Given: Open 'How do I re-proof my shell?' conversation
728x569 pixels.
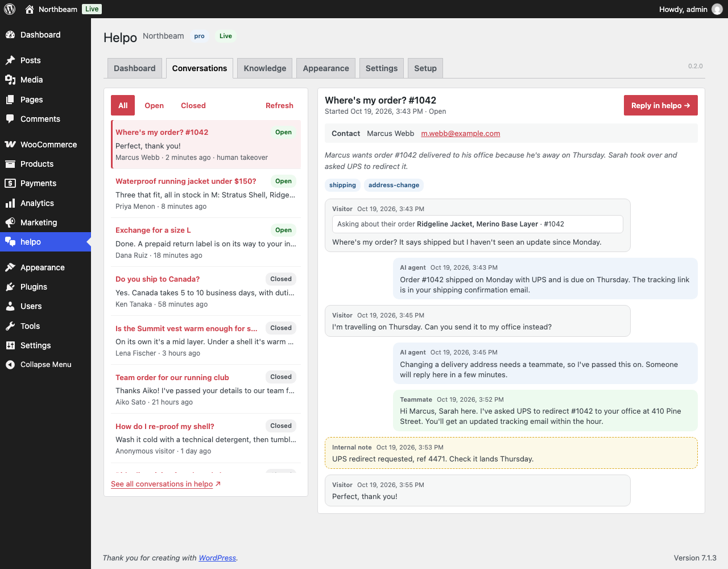Looking at the screenshot, I should coord(206,438).
